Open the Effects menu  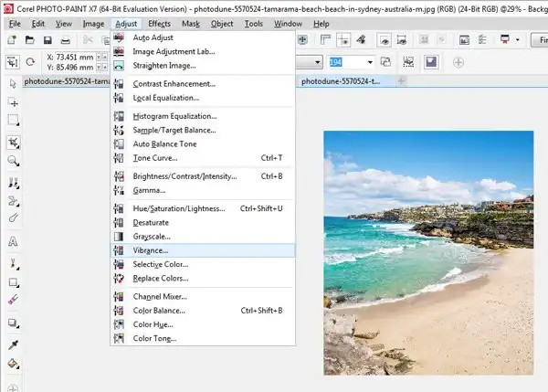159,24
